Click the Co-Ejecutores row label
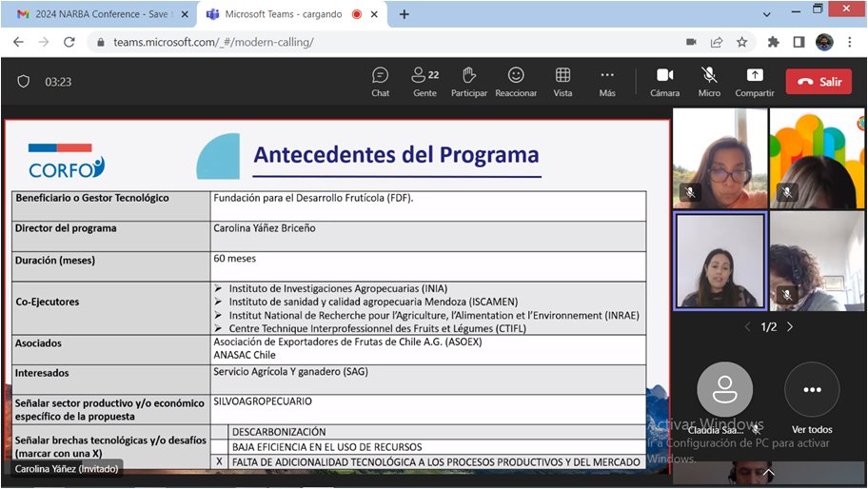The height and width of the screenshot is (489, 868). coord(47,302)
